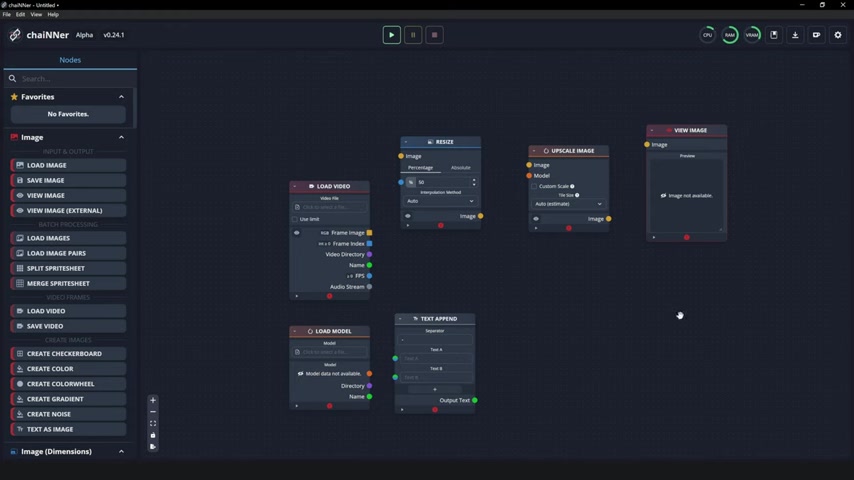Click the download icon in top toolbar
This screenshot has height=480, width=854.
(795, 35)
